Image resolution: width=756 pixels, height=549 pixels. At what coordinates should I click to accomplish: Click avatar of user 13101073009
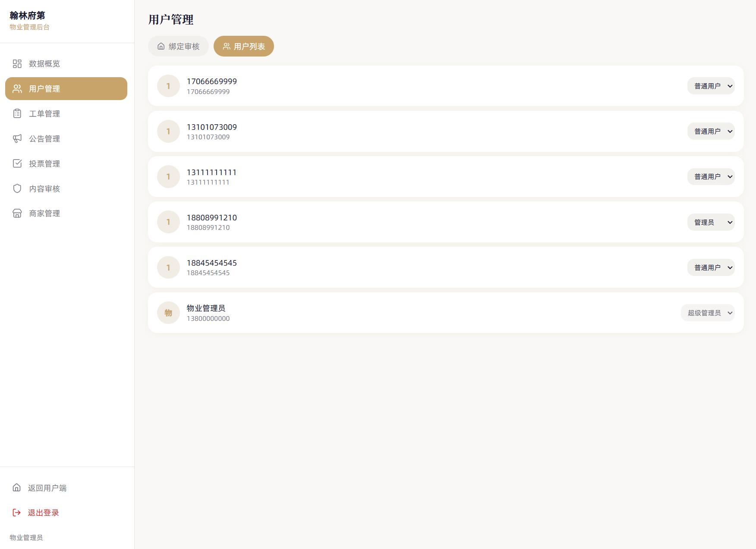coord(168,131)
